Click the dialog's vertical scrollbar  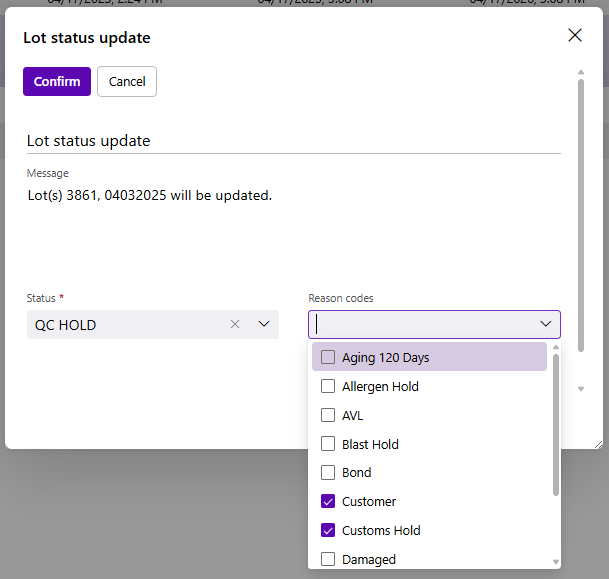[581, 200]
